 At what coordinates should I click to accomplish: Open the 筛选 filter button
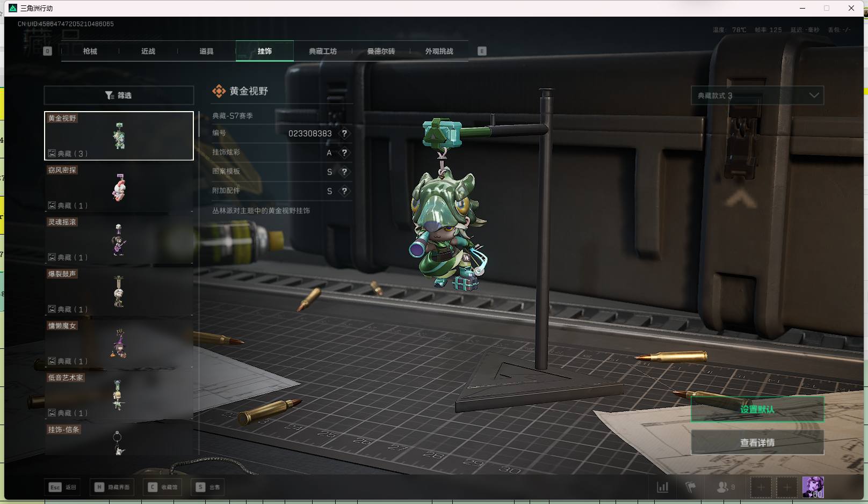coord(119,95)
